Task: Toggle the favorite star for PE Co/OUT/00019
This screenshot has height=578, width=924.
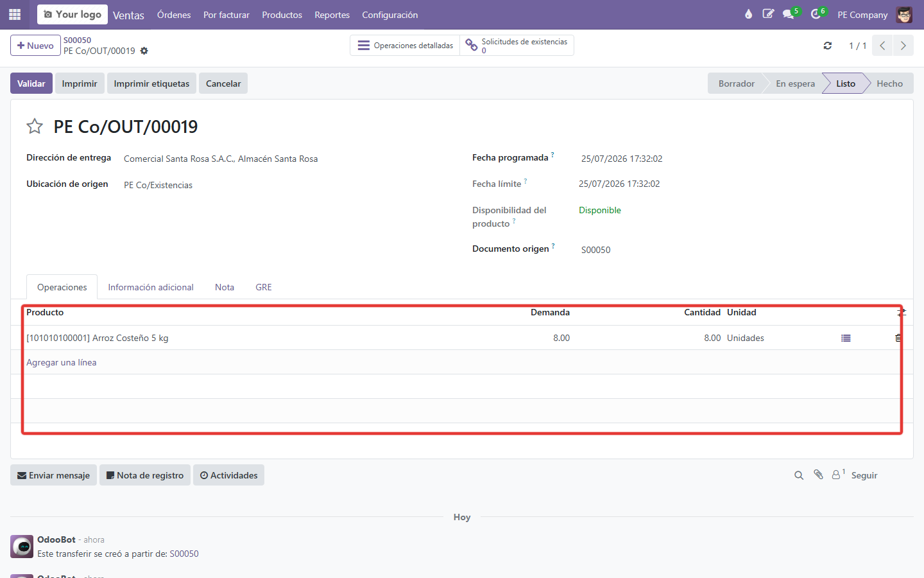Action: click(x=35, y=127)
